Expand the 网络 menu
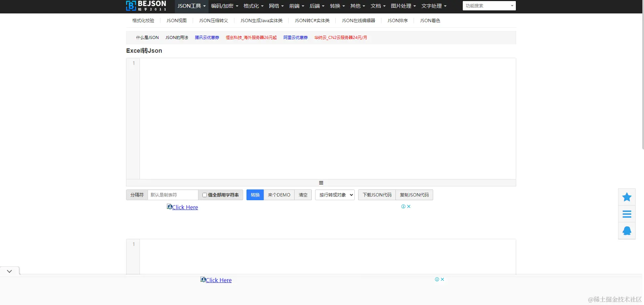Screen dimensions: 644x305 pyautogui.click(x=276, y=6)
